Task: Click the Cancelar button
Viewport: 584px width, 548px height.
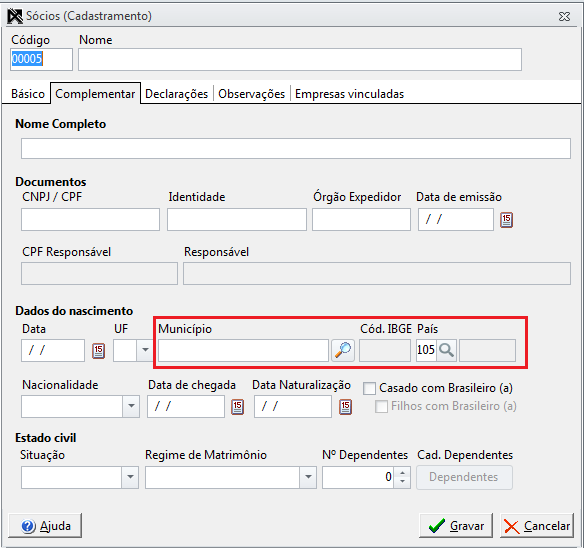Action: click(537, 526)
